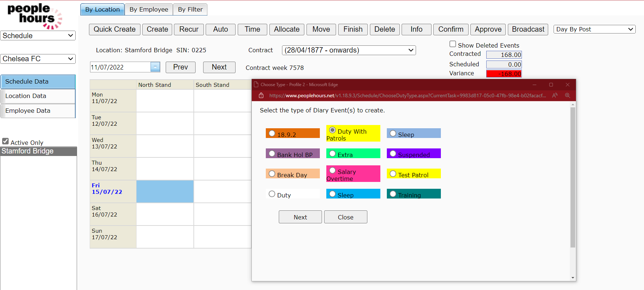The height and width of the screenshot is (290, 644).
Task: Select the Break Day radio option
Action: [x=272, y=174]
